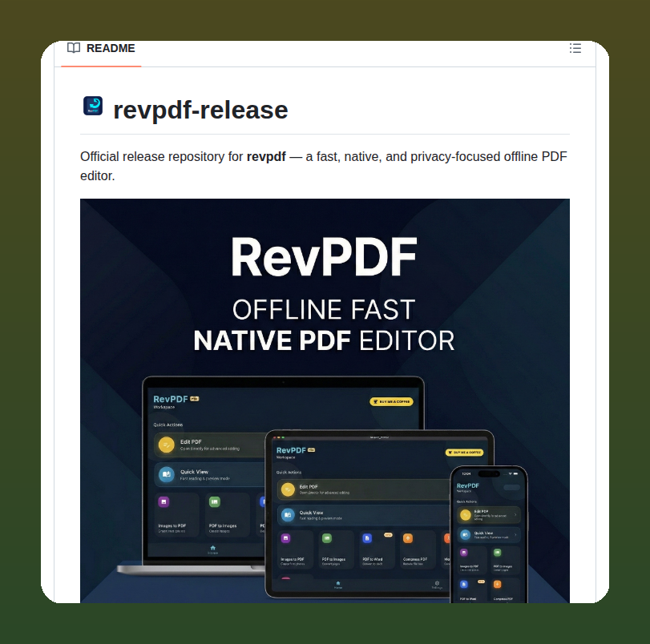The image size is (650, 644).
Task: Click laptop mockup 'Buy me a coffee' button
Action: click(x=391, y=401)
